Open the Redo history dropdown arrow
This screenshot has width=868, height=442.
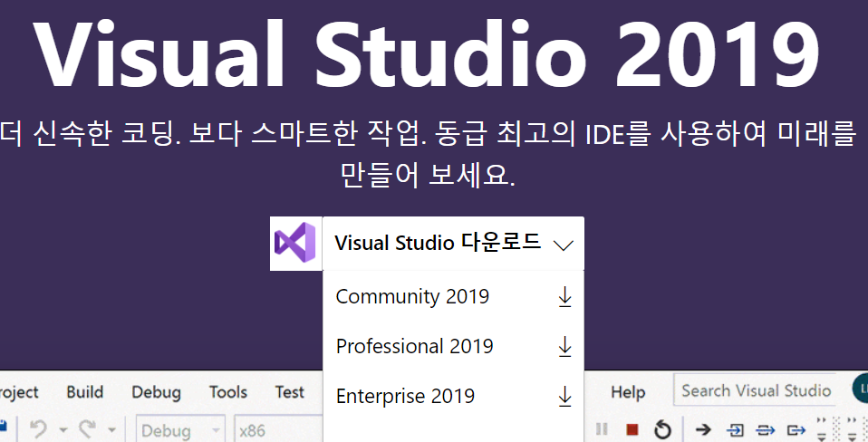click(x=111, y=430)
